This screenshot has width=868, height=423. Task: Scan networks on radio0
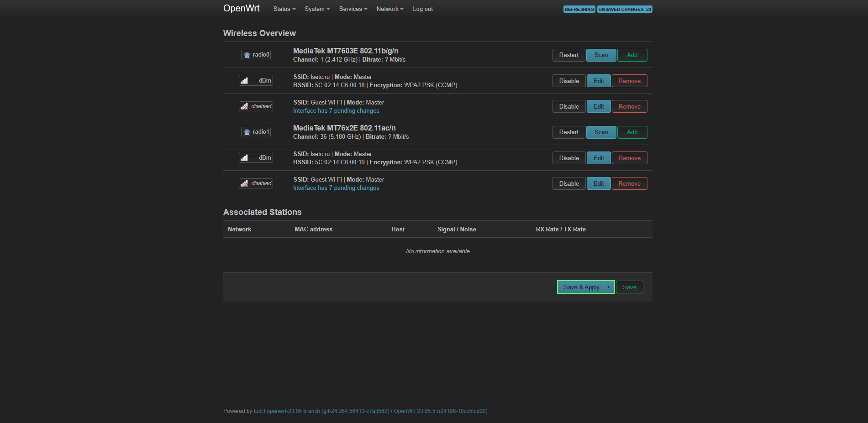pyautogui.click(x=601, y=55)
